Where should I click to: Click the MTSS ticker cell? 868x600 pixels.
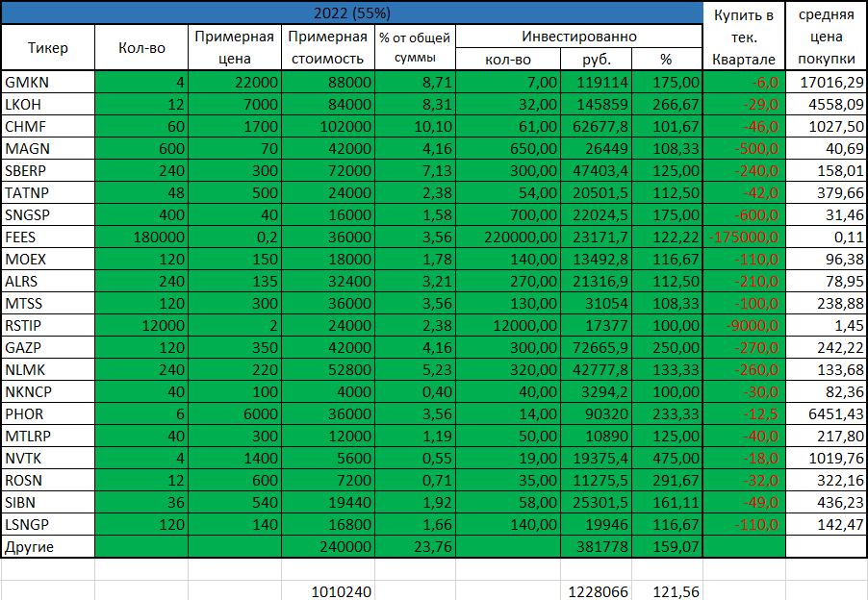(48, 304)
